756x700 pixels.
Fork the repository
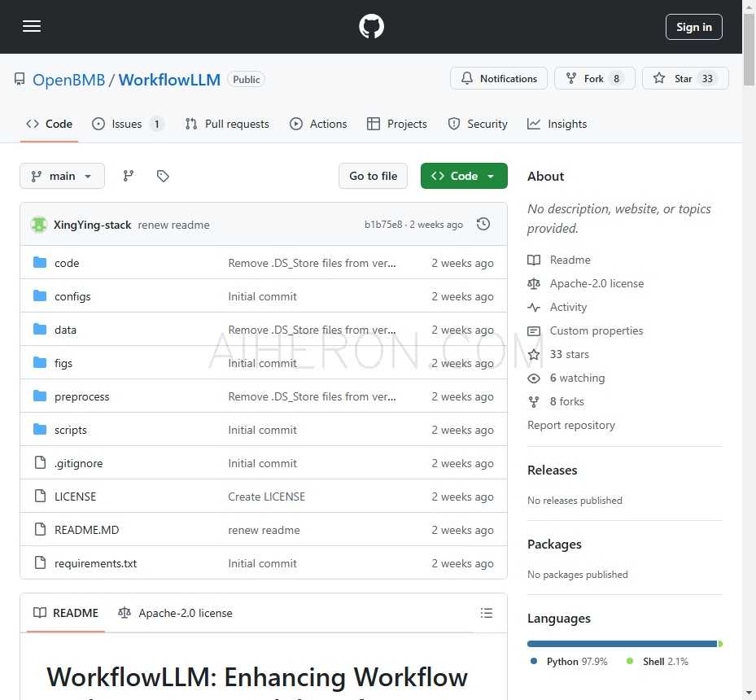595,79
